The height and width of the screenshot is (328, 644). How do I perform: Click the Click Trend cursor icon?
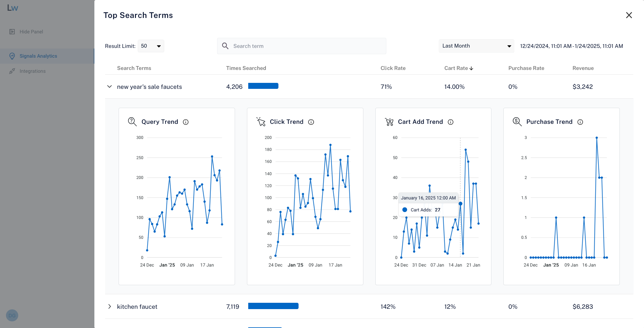[x=261, y=122]
